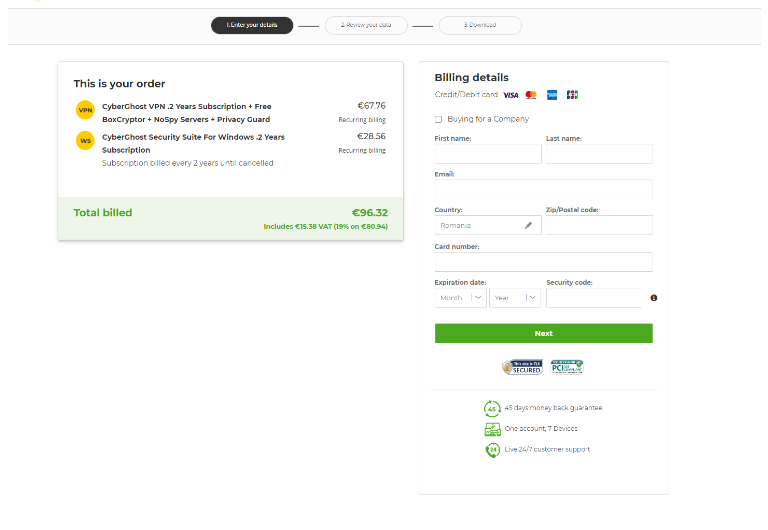The image size is (768, 530).
Task: Click the security code info icon
Action: pos(654,298)
